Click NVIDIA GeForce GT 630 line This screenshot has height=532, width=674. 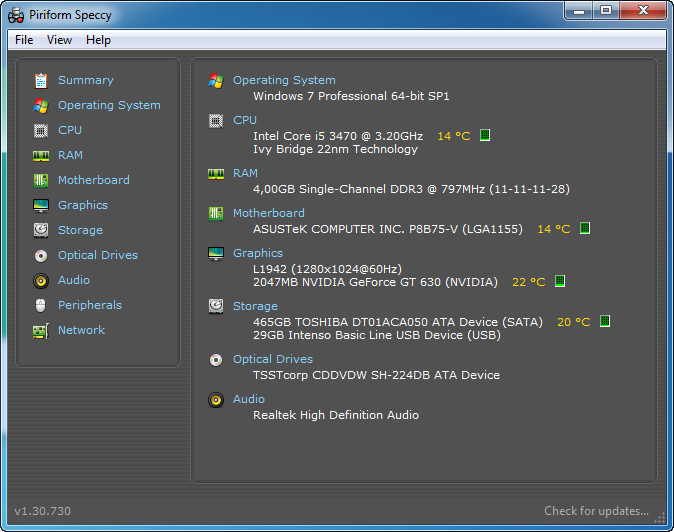coord(375,282)
